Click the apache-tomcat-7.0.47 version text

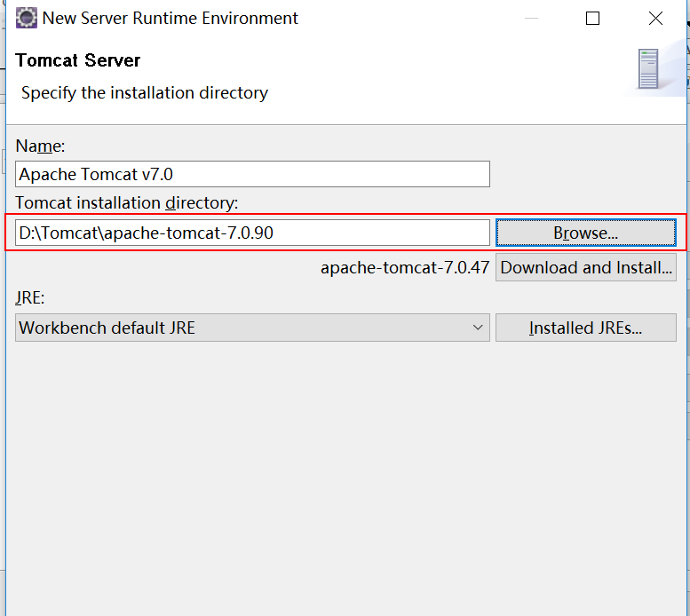pyautogui.click(x=405, y=267)
